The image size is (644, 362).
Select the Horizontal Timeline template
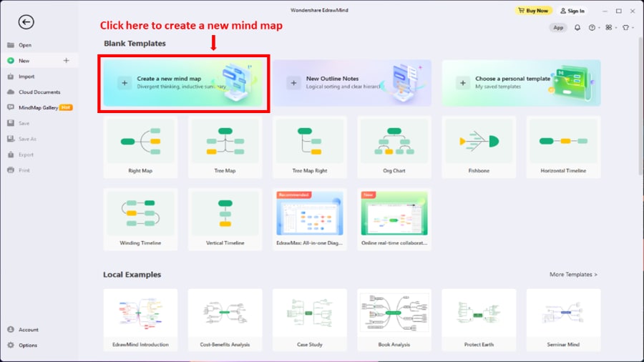[x=564, y=147]
